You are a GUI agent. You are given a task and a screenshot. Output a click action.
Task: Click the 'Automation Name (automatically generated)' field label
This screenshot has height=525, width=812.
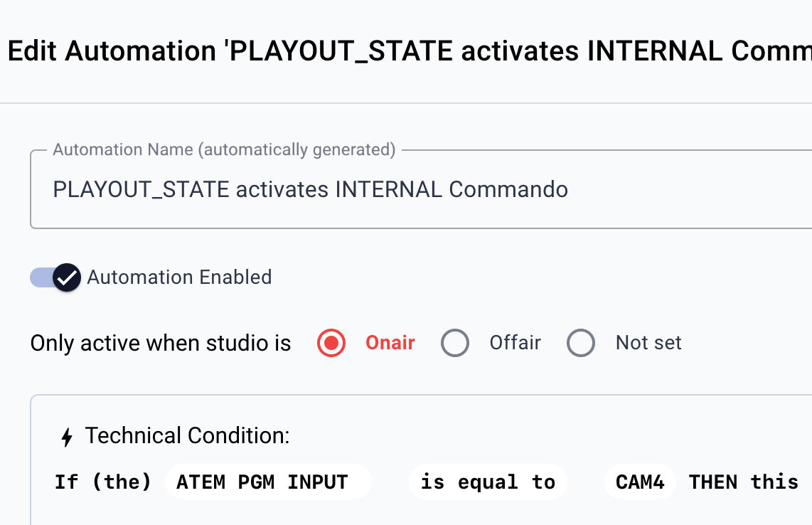pos(224,150)
